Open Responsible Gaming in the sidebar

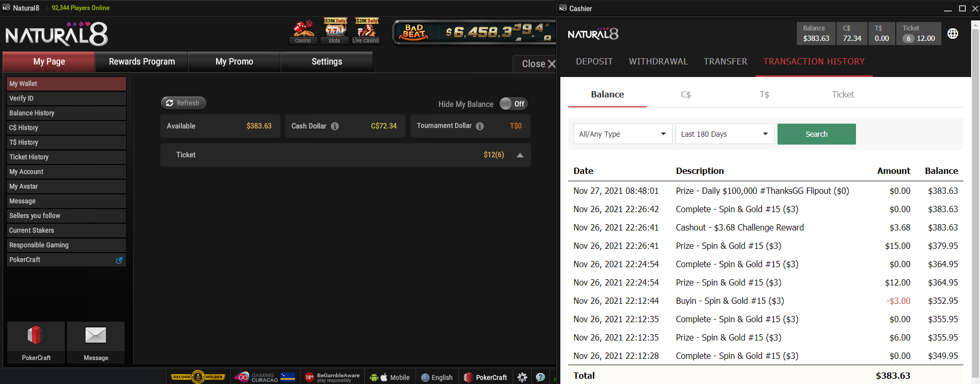66,245
